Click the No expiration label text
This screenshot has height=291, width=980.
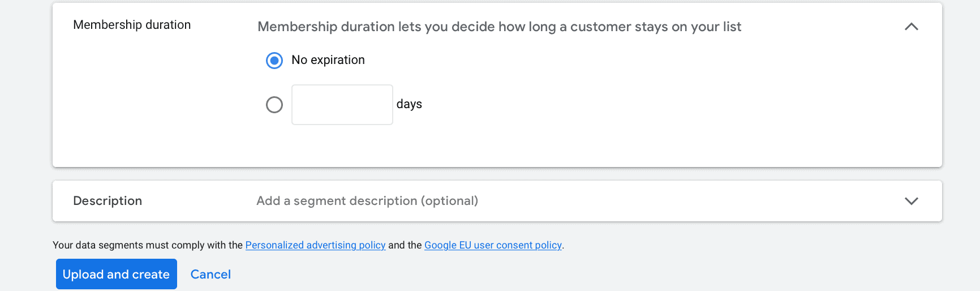coord(328,60)
